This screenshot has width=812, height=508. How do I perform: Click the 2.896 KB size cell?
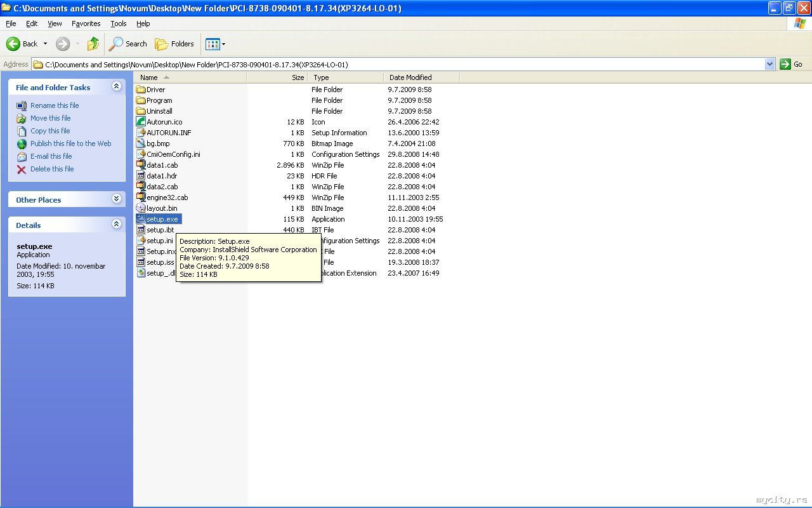(x=291, y=165)
